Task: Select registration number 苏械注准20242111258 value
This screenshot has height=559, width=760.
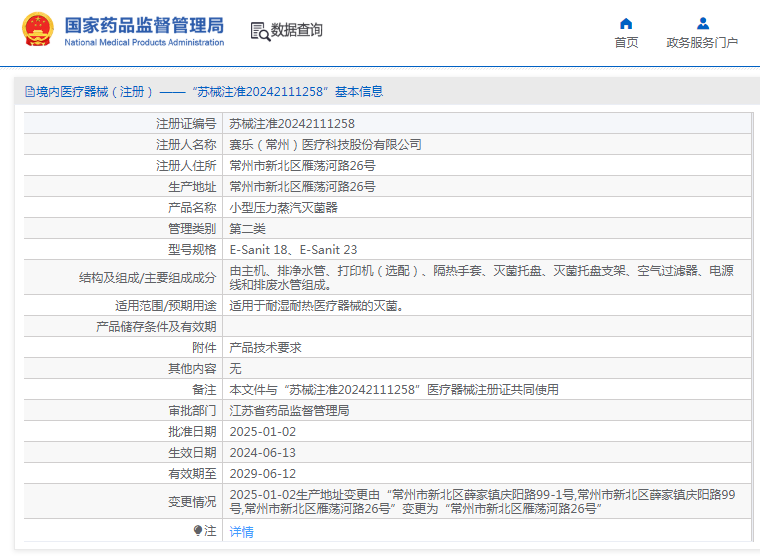Action: pyautogui.click(x=292, y=124)
